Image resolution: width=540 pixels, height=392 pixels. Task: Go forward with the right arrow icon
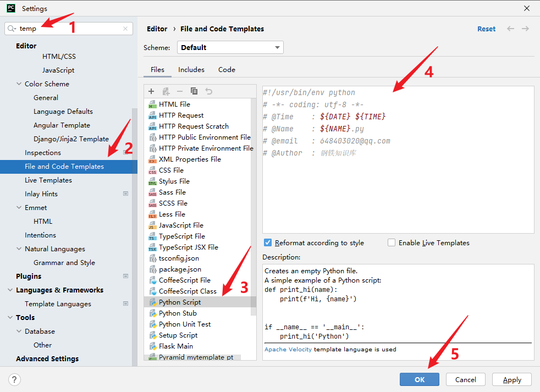[x=525, y=29]
